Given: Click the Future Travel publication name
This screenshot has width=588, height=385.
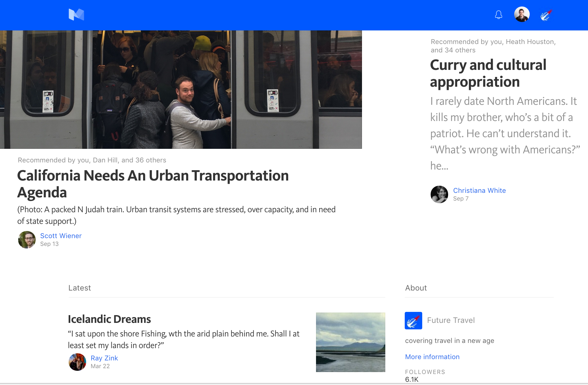Looking at the screenshot, I should pyautogui.click(x=451, y=320).
